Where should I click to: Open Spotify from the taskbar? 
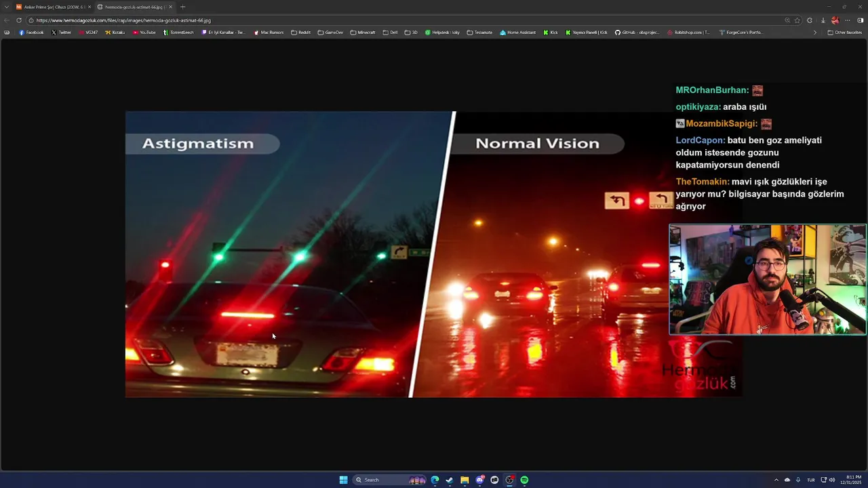click(x=524, y=480)
